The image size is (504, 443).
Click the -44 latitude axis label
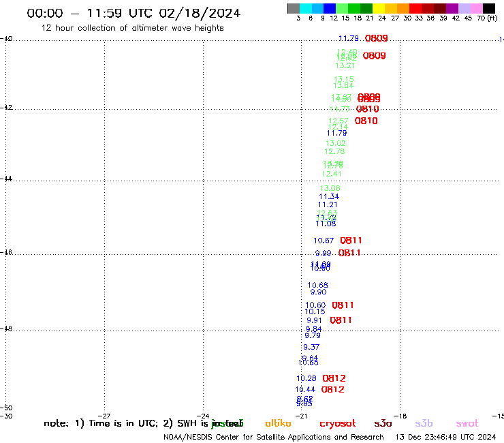[6, 179]
